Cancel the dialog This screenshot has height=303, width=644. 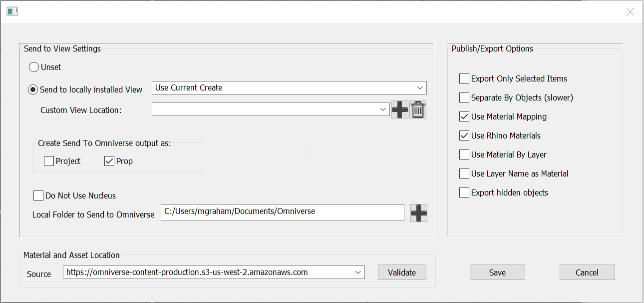587,272
